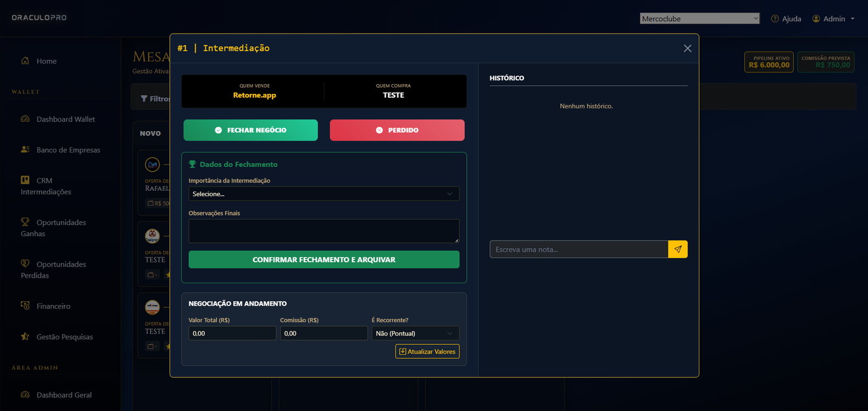Click the Dashboard Geral gauge icon
The width and height of the screenshot is (868, 411).
tap(25, 394)
